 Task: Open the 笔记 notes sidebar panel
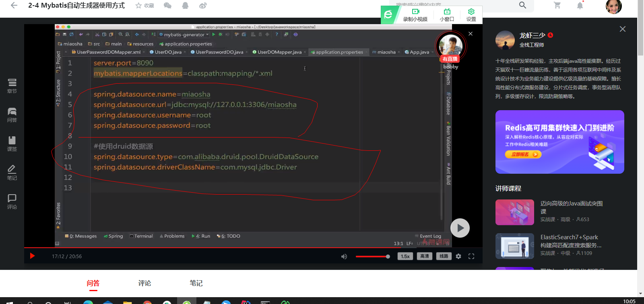tap(12, 173)
